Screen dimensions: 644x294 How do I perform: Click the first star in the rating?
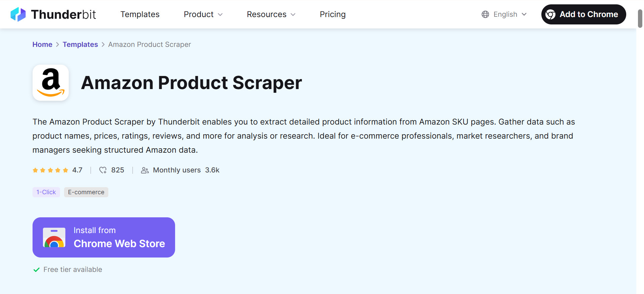35,170
